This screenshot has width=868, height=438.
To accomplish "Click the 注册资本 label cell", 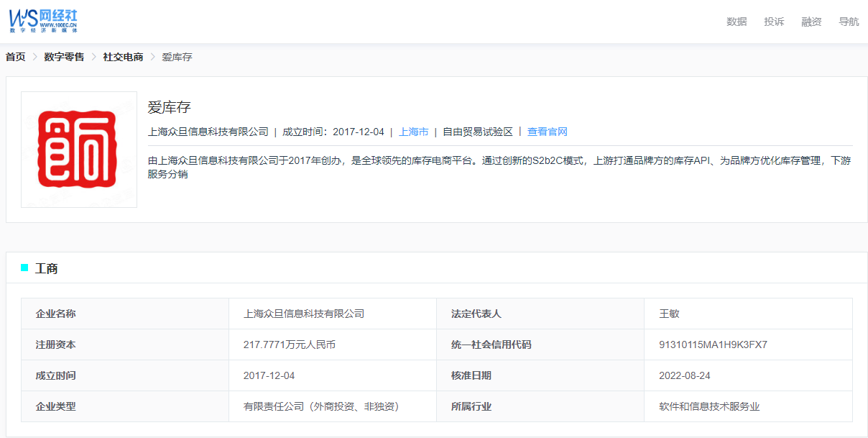I will (125, 345).
